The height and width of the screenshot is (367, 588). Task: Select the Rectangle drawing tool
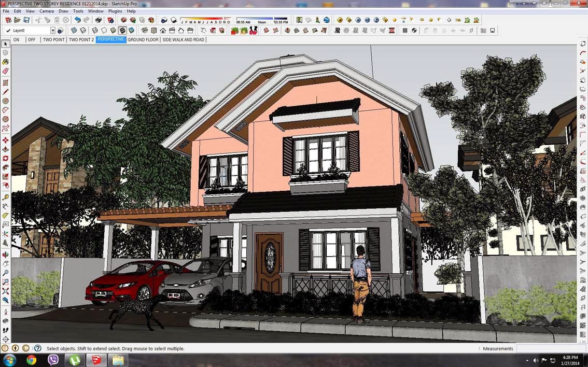6,82
